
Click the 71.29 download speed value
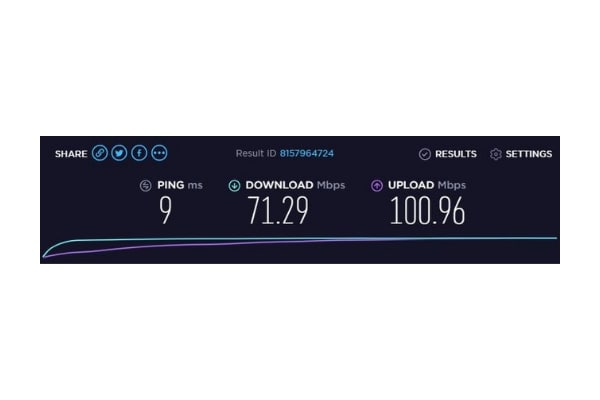coord(278,210)
